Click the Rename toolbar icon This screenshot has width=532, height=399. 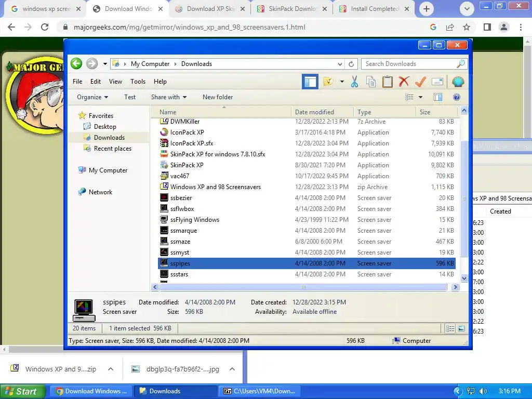(x=437, y=82)
